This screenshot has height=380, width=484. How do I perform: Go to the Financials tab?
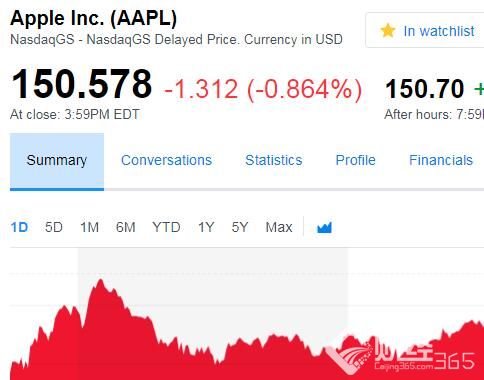coord(441,160)
